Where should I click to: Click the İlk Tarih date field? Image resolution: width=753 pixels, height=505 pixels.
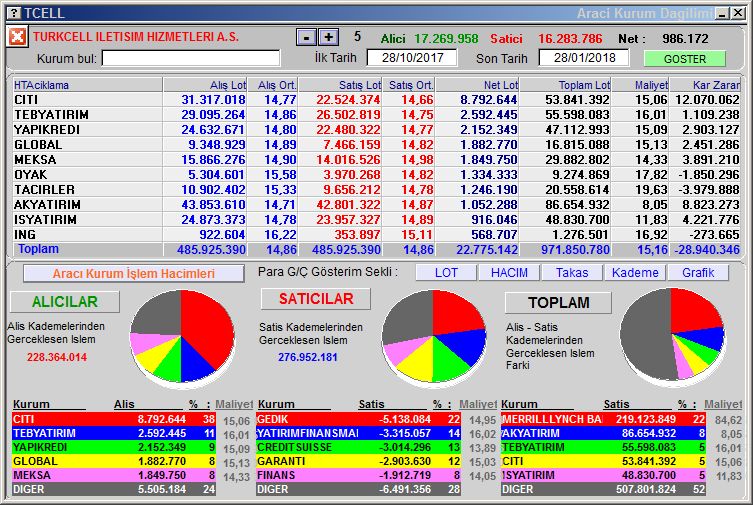pyautogui.click(x=412, y=58)
